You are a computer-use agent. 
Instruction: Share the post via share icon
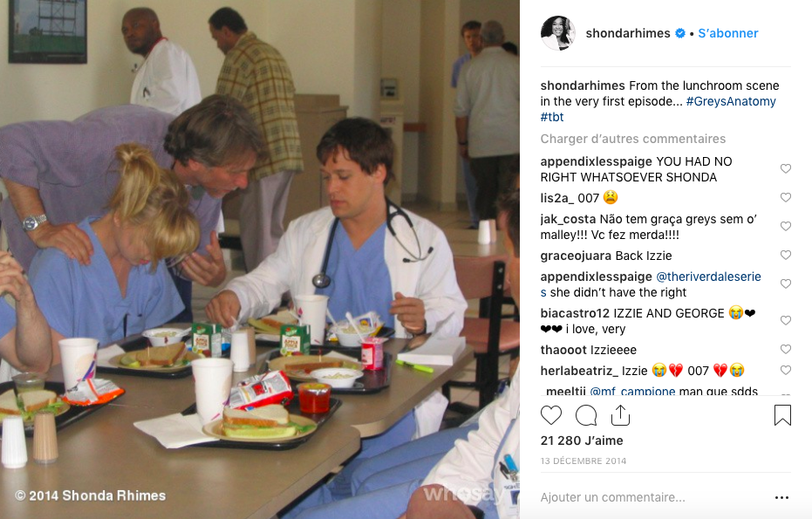point(620,415)
